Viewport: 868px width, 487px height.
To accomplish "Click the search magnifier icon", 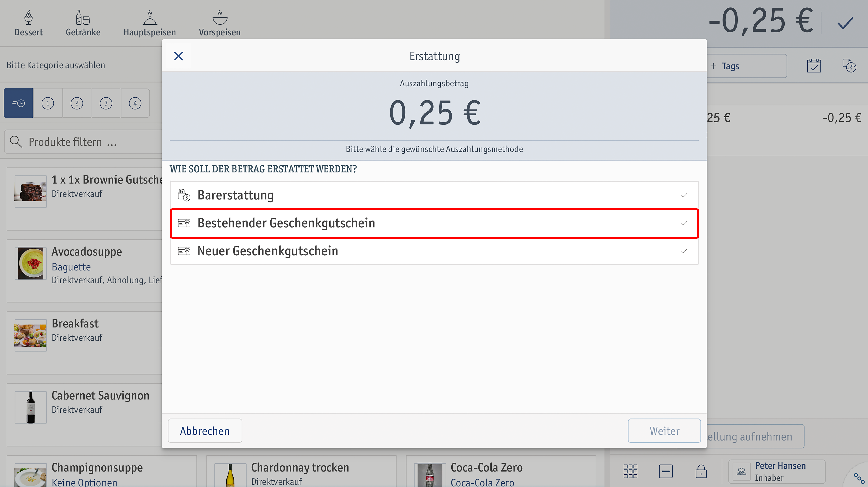I will tap(16, 142).
